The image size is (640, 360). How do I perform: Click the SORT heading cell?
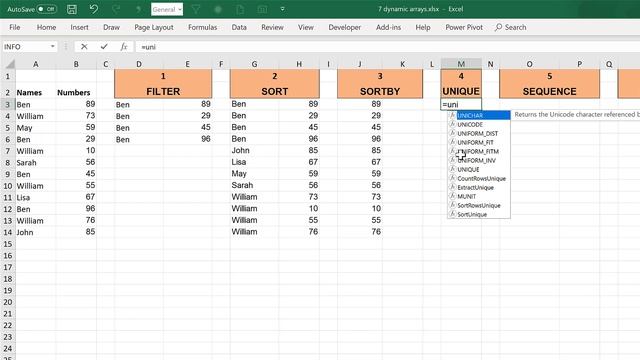tap(275, 91)
